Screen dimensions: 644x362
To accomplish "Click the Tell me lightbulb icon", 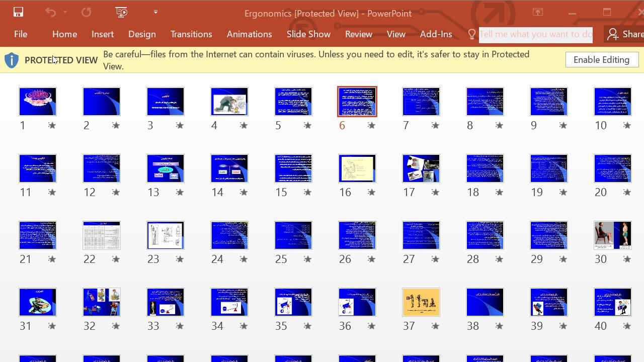I will [471, 34].
